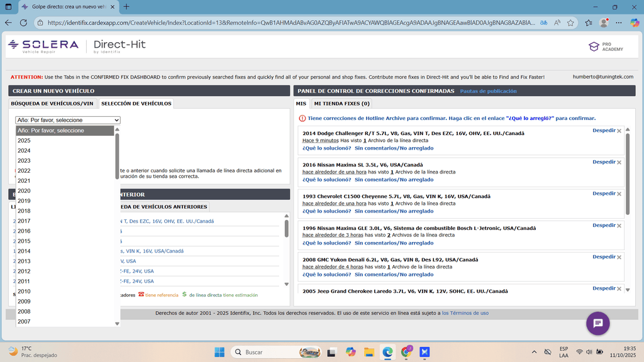Click the year list scroll down arrow
644x362 pixels.
tap(117, 324)
